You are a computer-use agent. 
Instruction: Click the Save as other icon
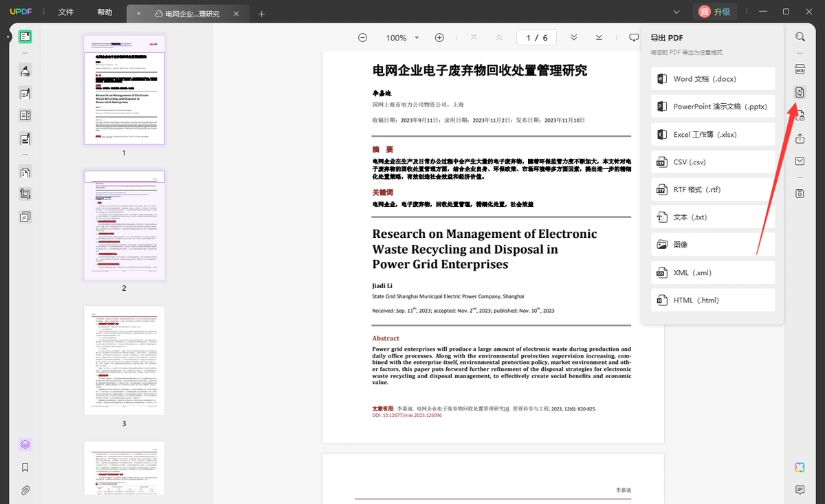[x=800, y=193]
